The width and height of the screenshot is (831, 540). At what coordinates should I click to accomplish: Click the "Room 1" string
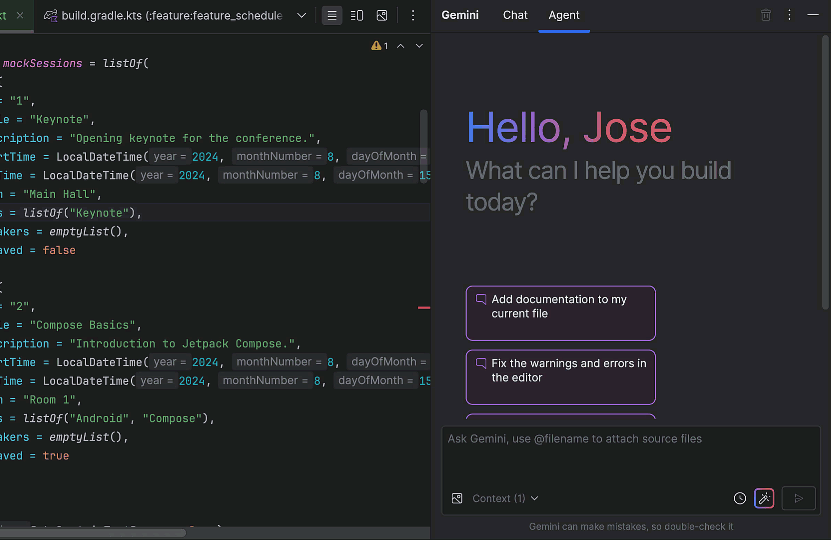(x=49, y=400)
